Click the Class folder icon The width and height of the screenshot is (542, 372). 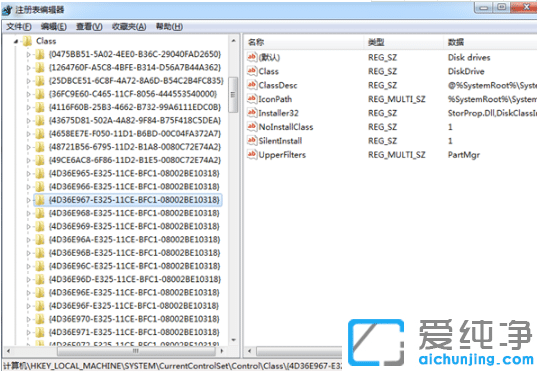click(27, 41)
